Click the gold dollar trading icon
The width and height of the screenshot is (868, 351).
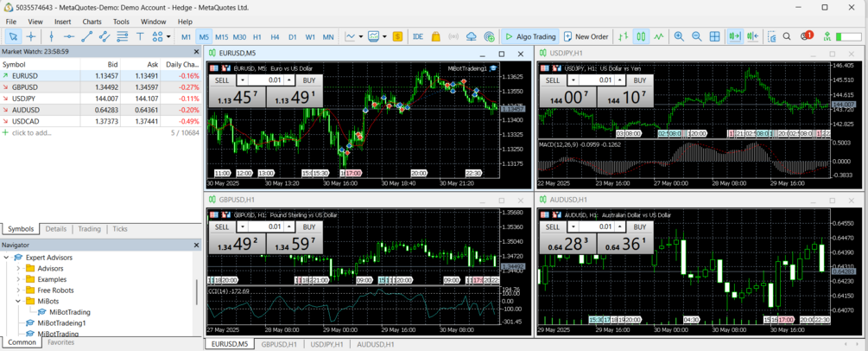397,36
